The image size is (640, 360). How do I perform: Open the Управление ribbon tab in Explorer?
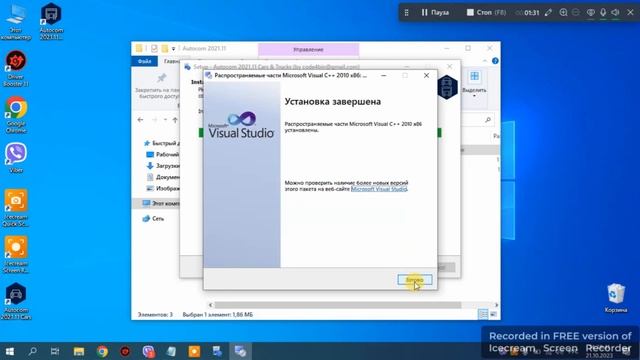(308, 49)
